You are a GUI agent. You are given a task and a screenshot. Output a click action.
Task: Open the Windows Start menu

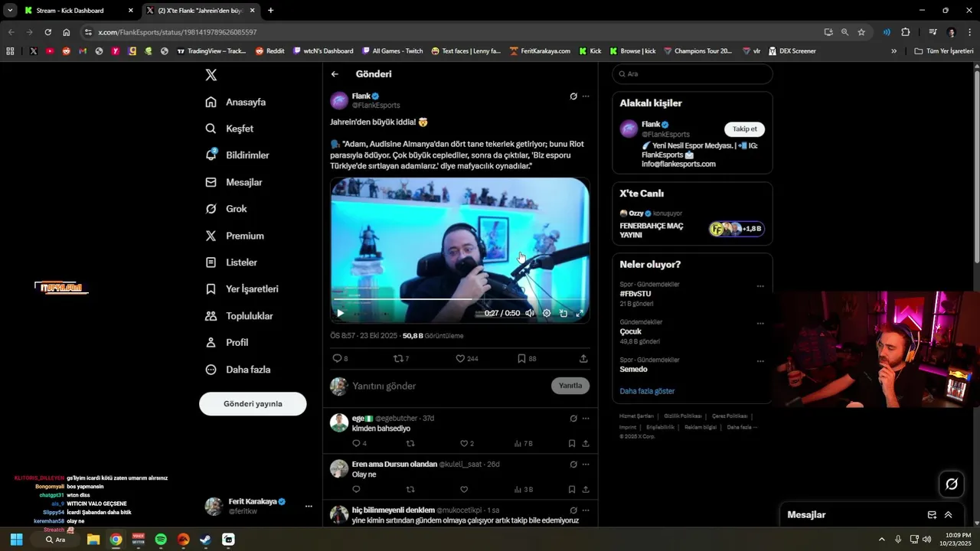16,540
